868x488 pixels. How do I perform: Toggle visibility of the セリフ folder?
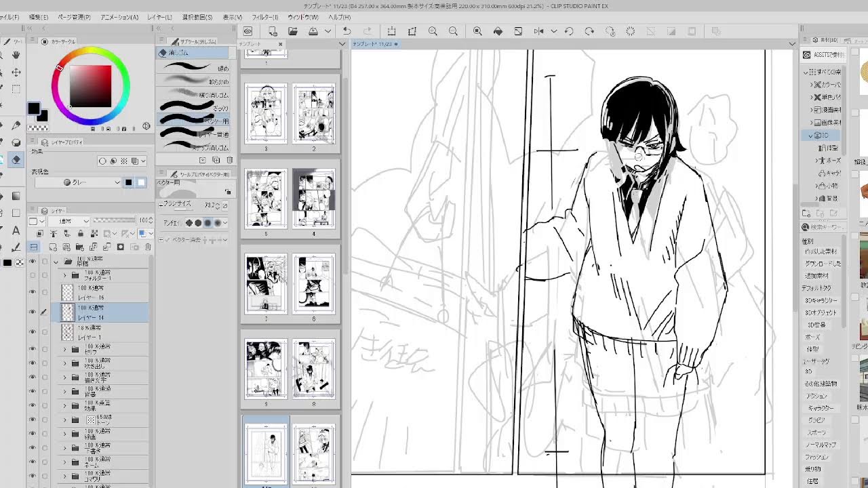tap(33, 349)
